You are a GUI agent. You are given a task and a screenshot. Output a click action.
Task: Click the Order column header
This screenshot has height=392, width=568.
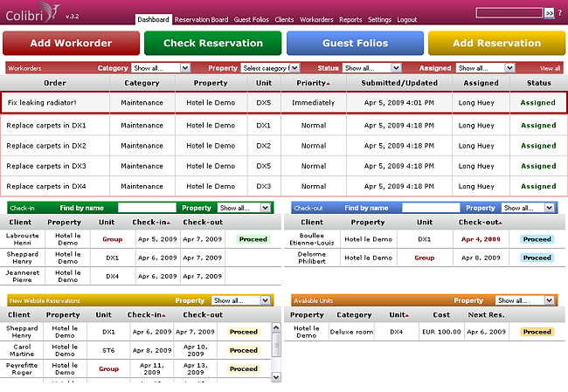[55, 83]
